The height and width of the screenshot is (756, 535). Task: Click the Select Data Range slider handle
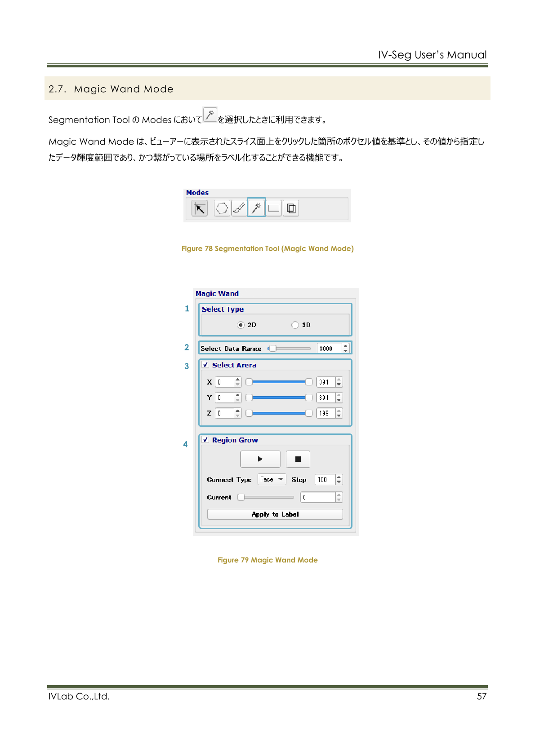272,349
